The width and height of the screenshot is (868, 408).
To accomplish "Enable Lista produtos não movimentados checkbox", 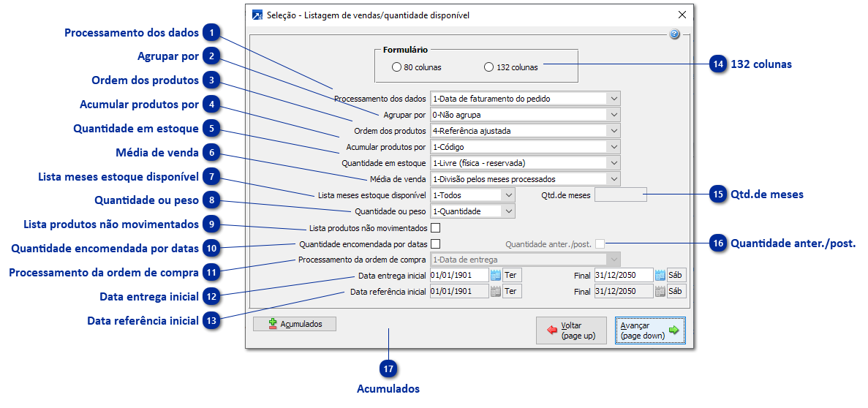I will pos(436,227).
